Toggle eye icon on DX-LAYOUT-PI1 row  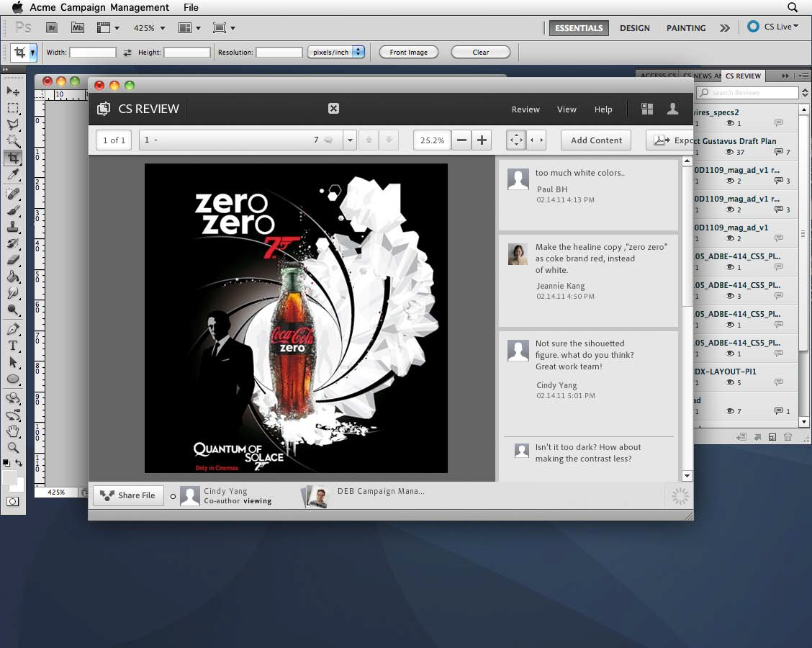730,382
